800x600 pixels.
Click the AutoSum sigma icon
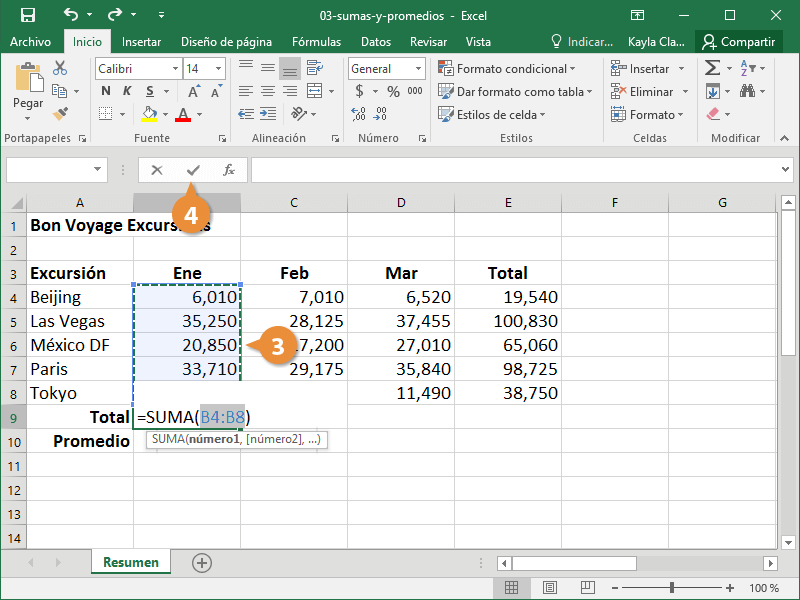click(x=712, y=68)
